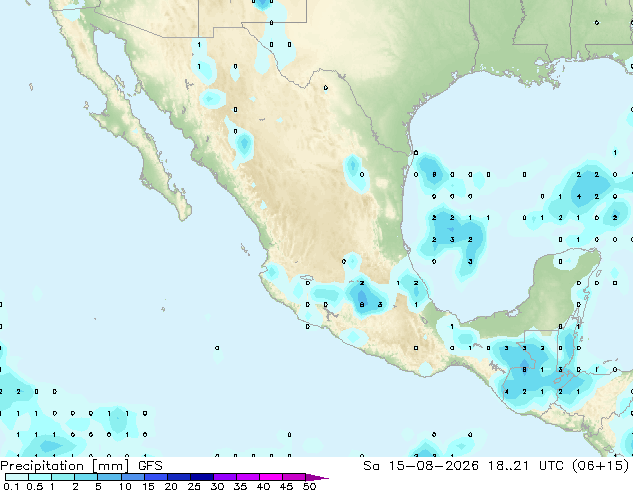Click the 'Sa 15-08-2026' date text
Viewport: 634px width, 490px height.
click(x=421, y=466)
